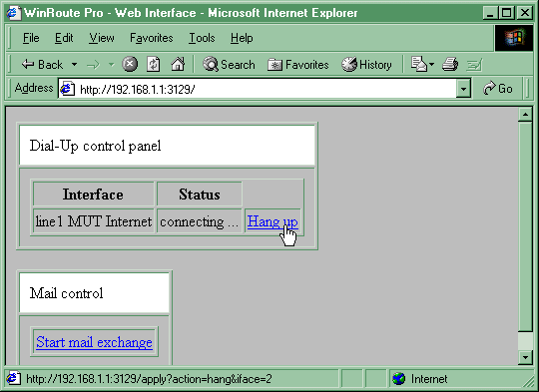Open the Tools menu
539x392 pixels.
coord(202,38)
